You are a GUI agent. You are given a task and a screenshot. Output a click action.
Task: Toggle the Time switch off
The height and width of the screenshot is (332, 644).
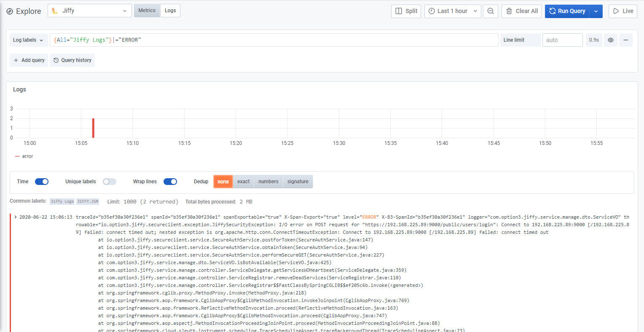tap(42, 182)
